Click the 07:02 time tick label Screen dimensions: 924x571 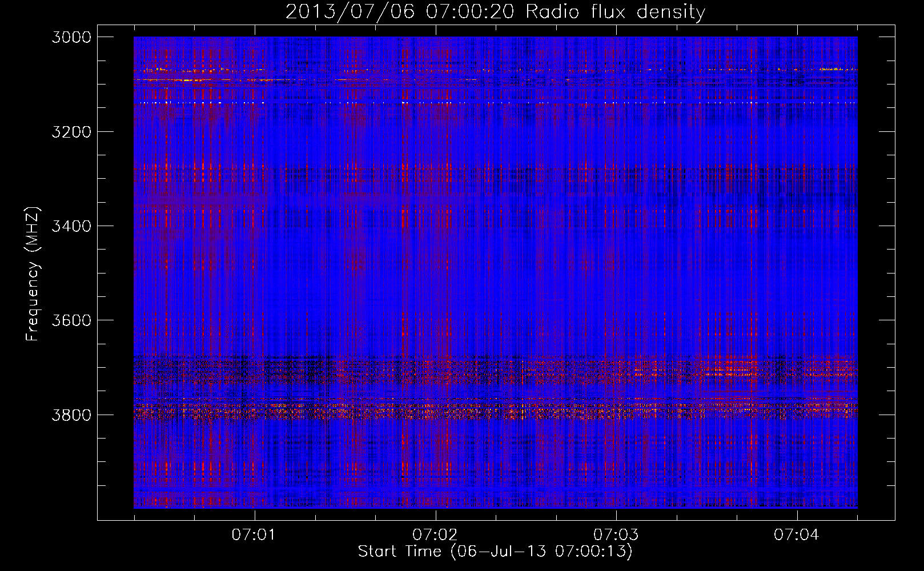pyautogui.click(x=435, y=535)
